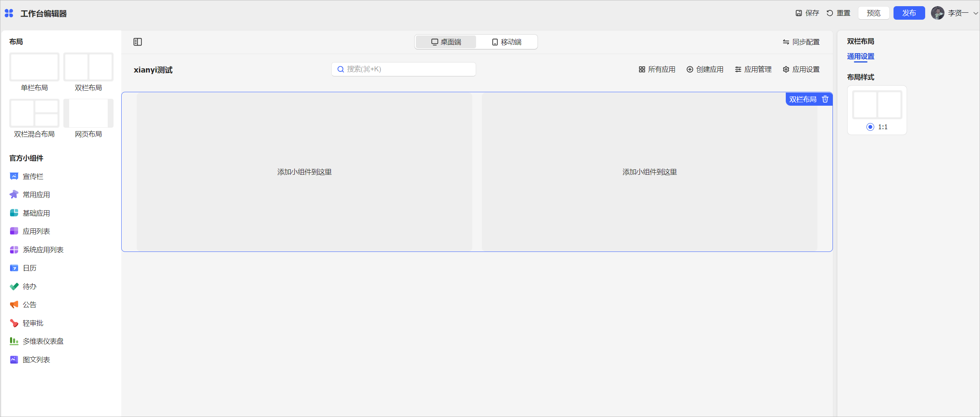Open the 通用设置 tab
Viewport: 980px width, 417px height.
click(x=860, y=56)
